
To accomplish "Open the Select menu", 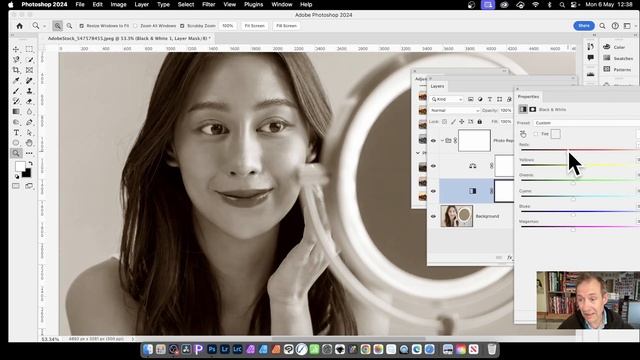I will 186,4.
